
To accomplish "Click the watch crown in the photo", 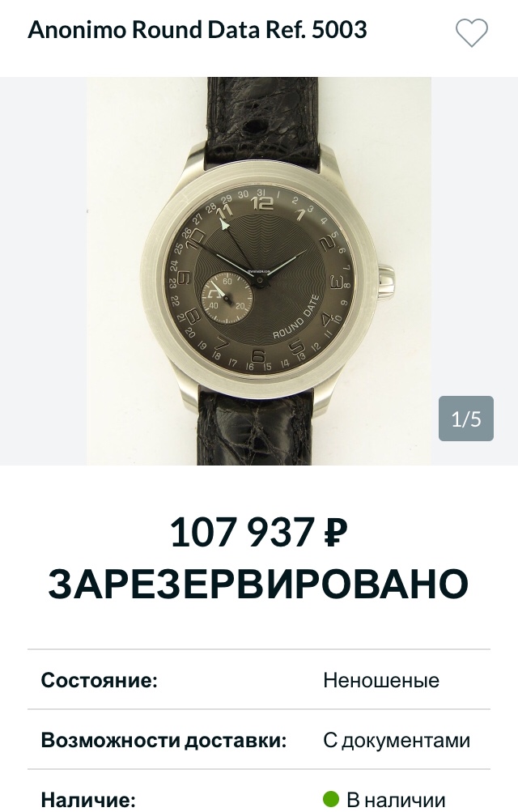I will coord(387,281).
